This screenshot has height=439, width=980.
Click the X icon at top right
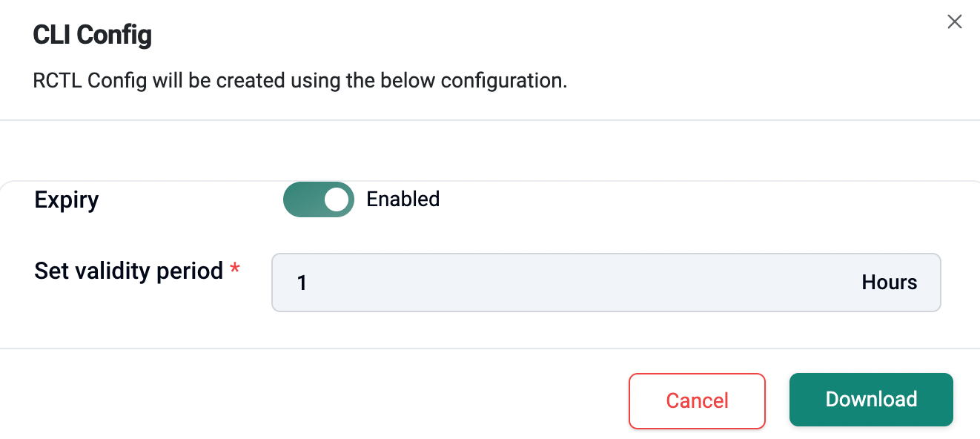pyautogui.click(x=955, y=22)
